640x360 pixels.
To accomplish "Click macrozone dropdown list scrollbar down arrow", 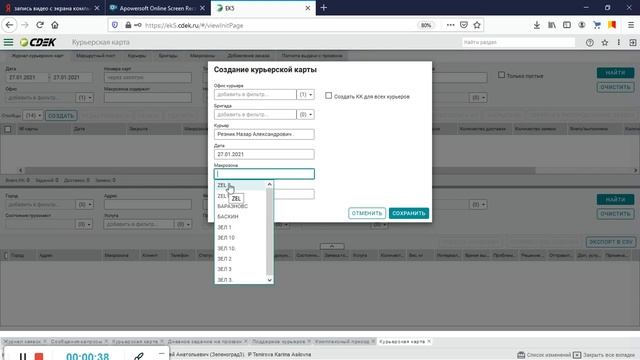I will 269,280.
